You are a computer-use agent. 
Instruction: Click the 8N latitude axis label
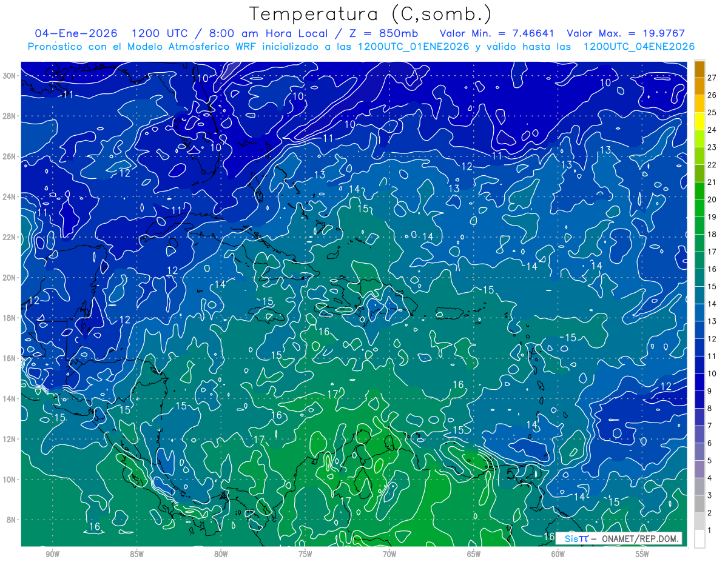pyautogui.click(x=12, y=520)
